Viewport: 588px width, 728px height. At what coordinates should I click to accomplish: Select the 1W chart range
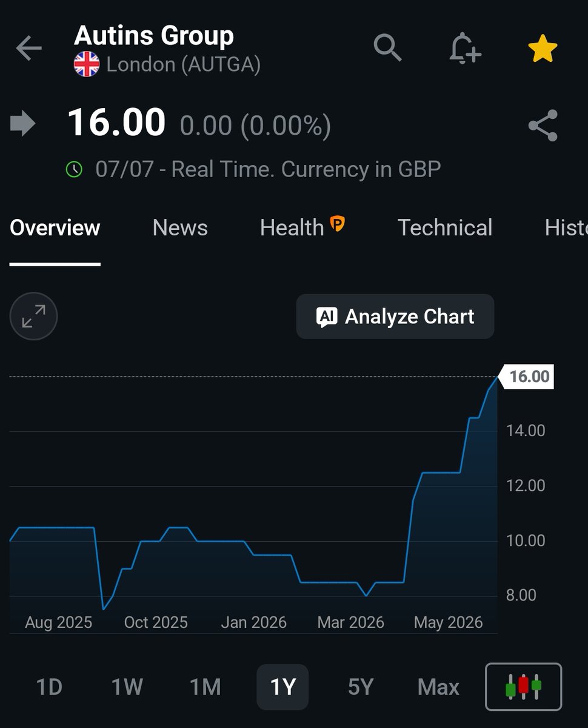click(127, 687)
